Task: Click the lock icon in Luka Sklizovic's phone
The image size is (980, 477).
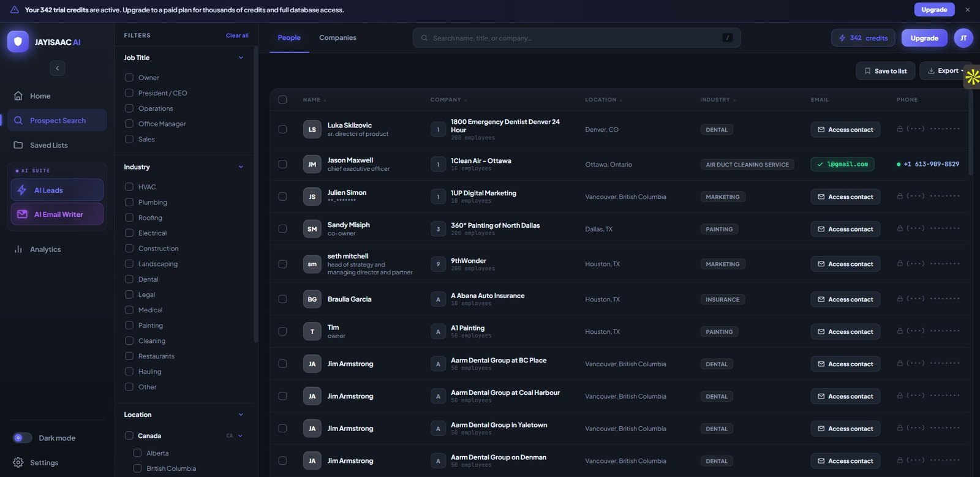Action: pos(900,129)
